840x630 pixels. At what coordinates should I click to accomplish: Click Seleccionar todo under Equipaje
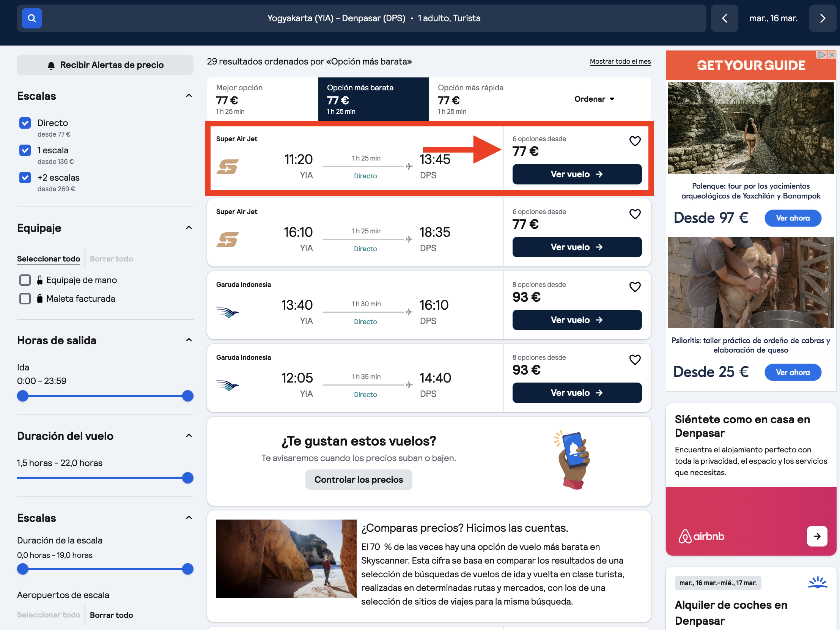(x=49, y=259)
